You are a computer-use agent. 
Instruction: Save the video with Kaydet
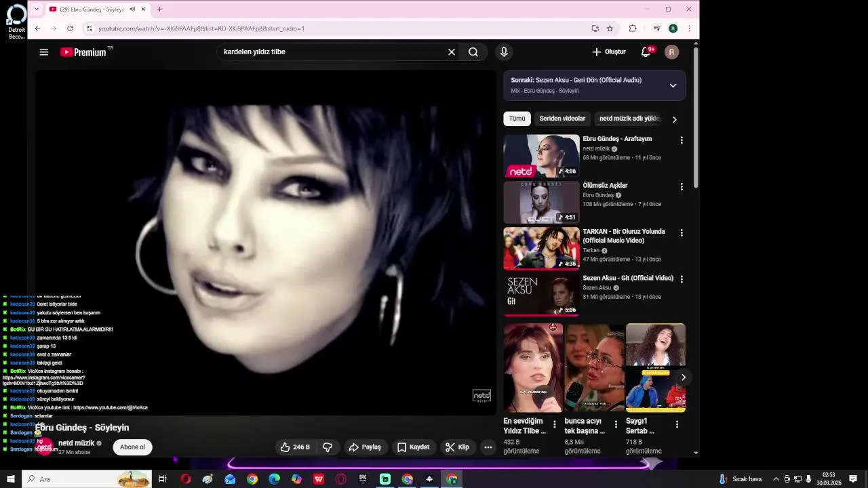click(x=413, y=447)
